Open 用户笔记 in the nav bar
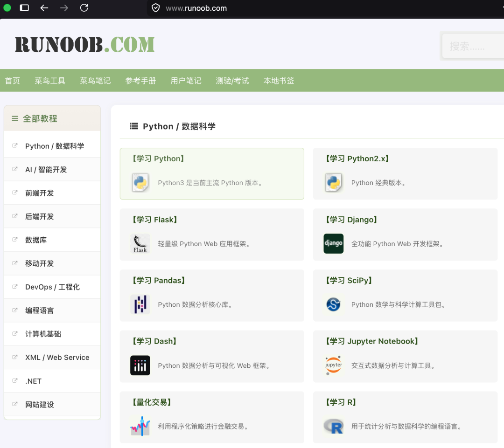 [186, 81]
